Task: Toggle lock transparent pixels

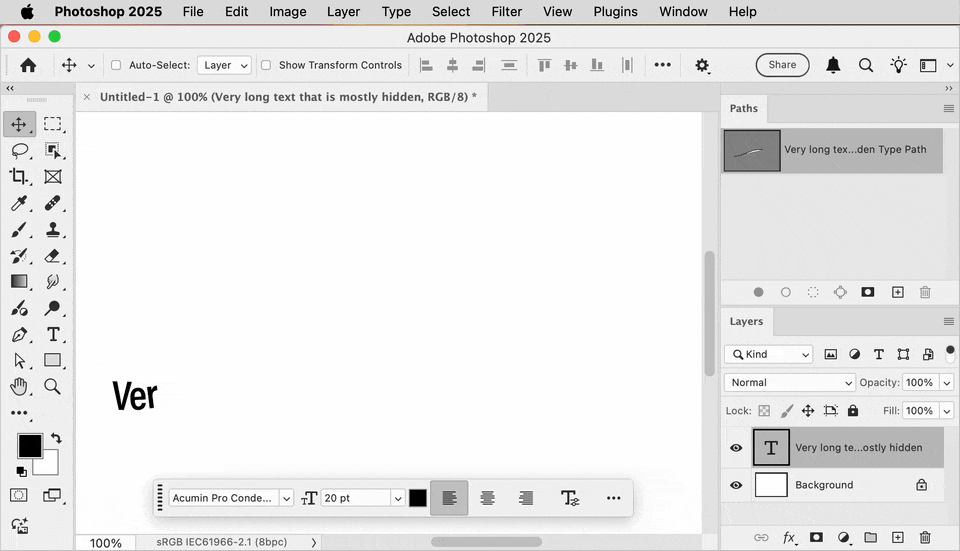Action: pos(764,411)
